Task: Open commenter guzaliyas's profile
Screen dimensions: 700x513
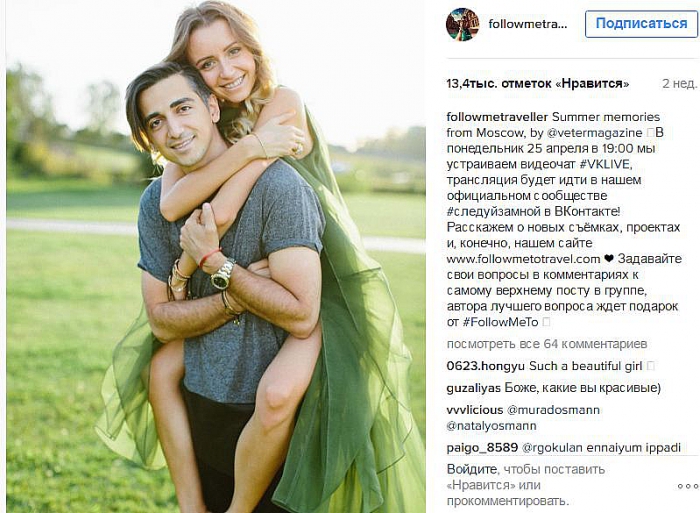Action: coord(473,388)
